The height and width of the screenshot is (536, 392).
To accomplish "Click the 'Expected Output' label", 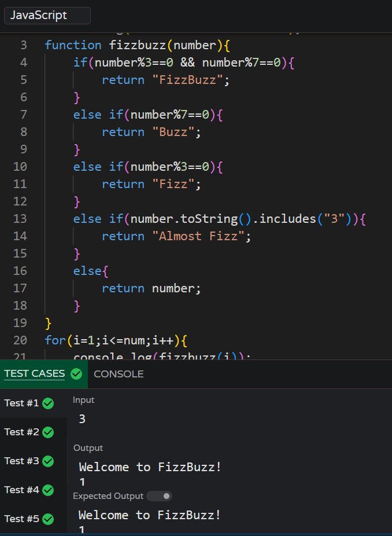I will click(x=108, y=496).
